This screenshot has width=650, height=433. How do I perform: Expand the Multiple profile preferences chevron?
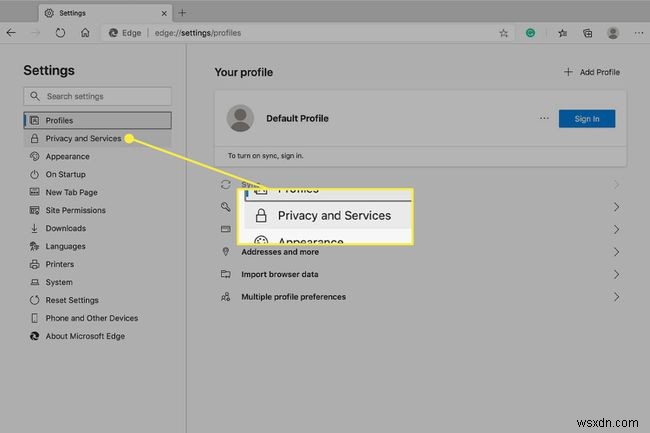point(616,297)
